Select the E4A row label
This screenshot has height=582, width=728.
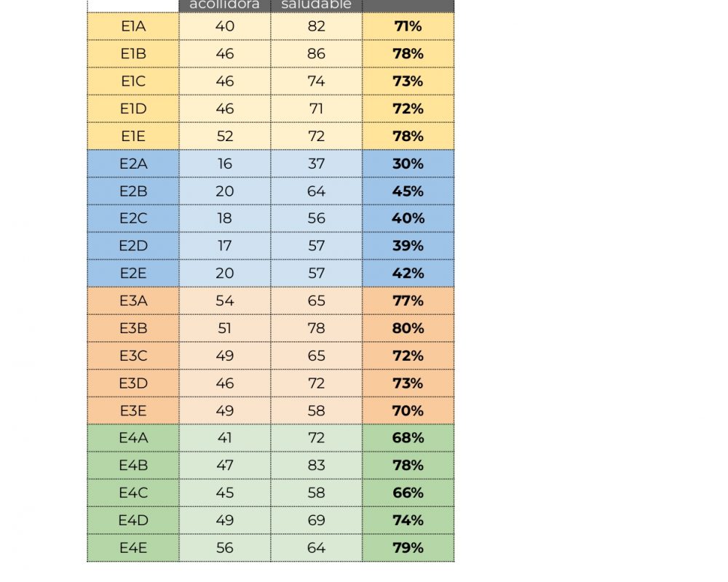pyautogui.click(x=133, y=438)
